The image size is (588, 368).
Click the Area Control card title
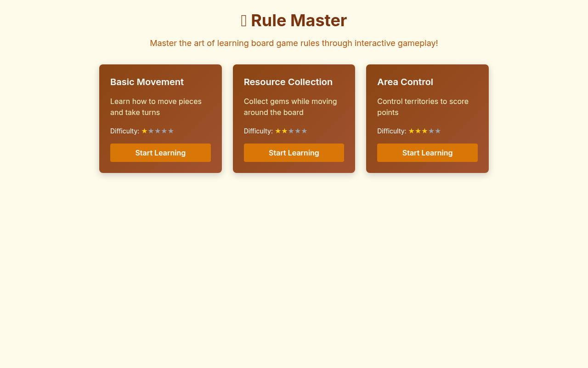(405, 82)
